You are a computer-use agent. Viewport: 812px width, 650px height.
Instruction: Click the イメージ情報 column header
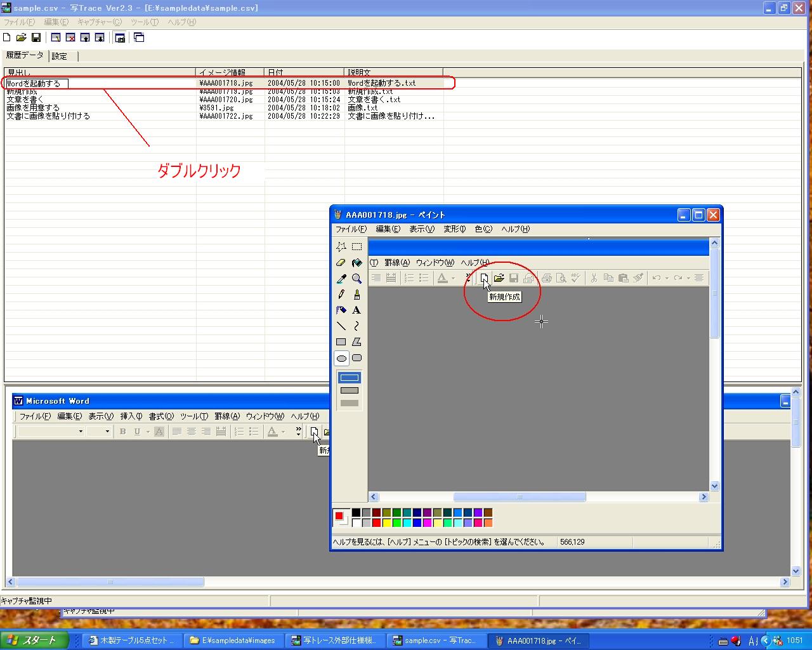[x=230, y=72]
